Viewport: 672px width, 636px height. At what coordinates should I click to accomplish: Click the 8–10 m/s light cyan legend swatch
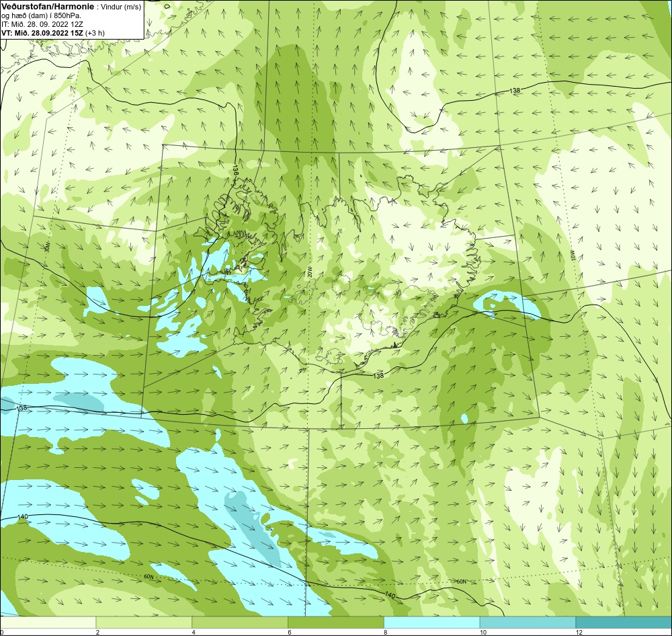coord(432,623)
